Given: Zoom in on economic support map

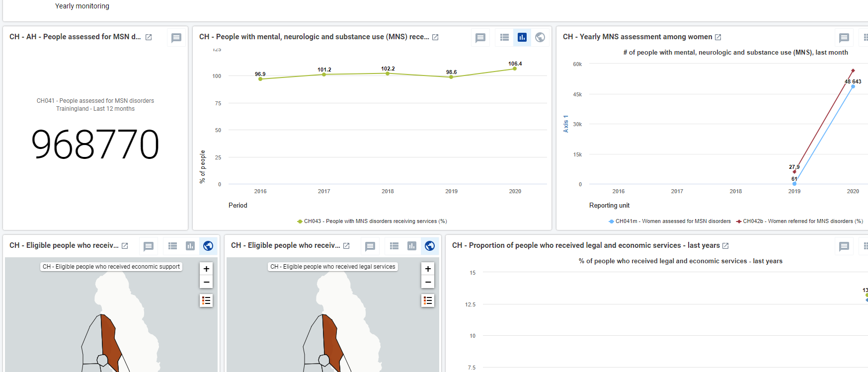Looking at the screenshot, I should pyautogui.click(x=206, y=269).
